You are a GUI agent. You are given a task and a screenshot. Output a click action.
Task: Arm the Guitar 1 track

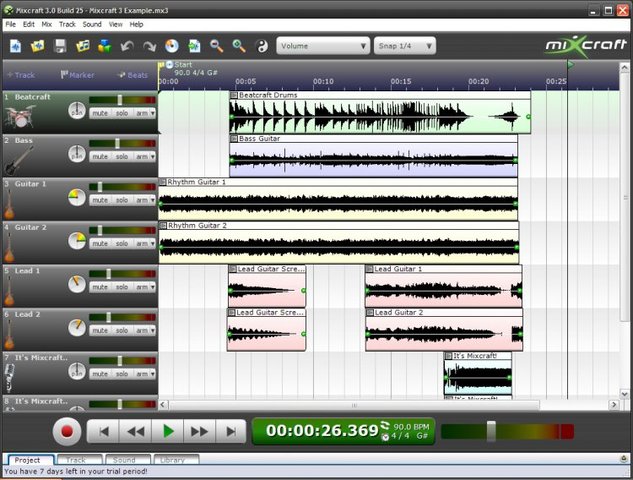coord(141,200)
